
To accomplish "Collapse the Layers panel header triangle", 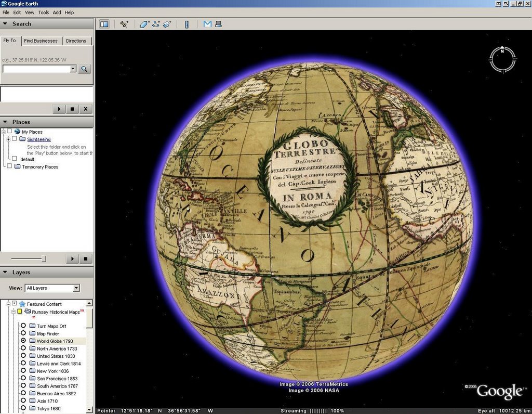I will click(5, 272).
